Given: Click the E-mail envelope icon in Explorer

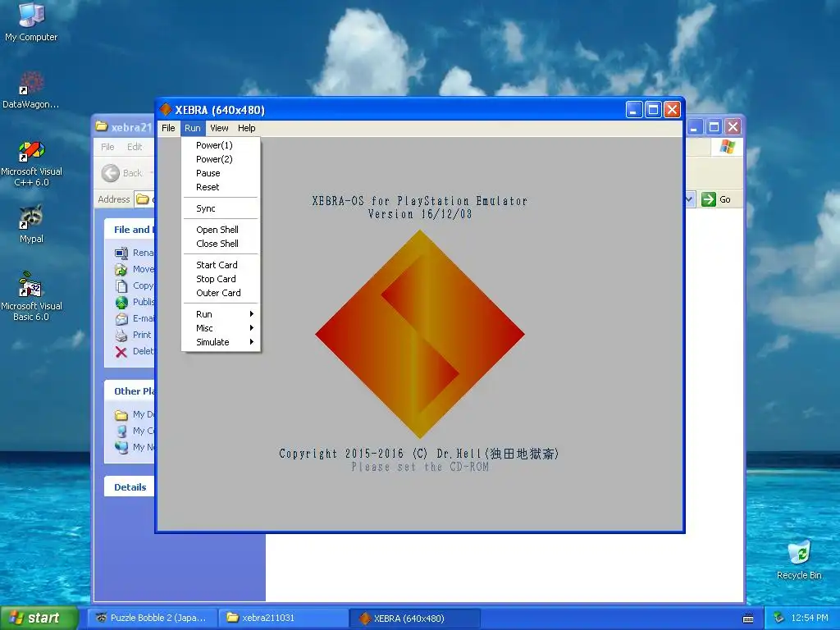Looking at the screenshot, I should point(121,319).
